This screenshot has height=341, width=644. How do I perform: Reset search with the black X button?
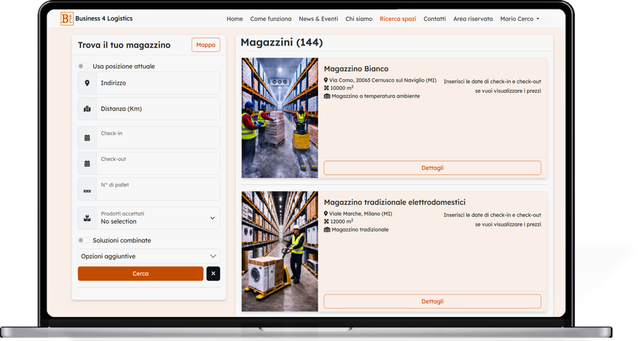(x=213, y=274)
